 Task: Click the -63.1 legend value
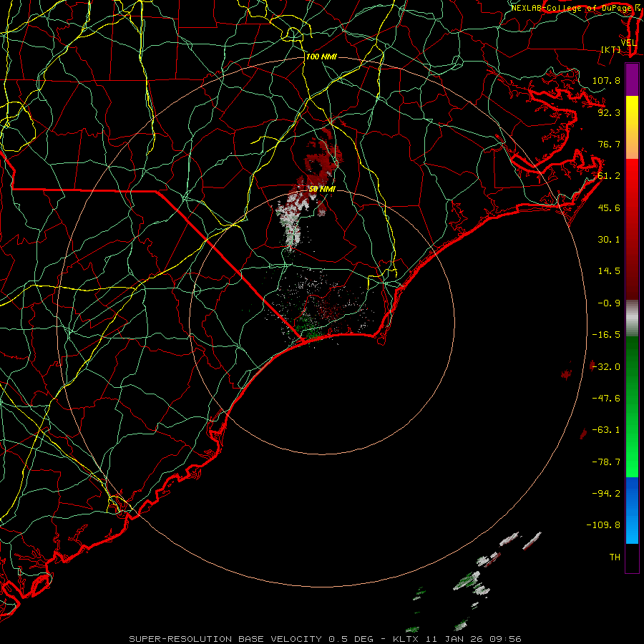(606, 430)
